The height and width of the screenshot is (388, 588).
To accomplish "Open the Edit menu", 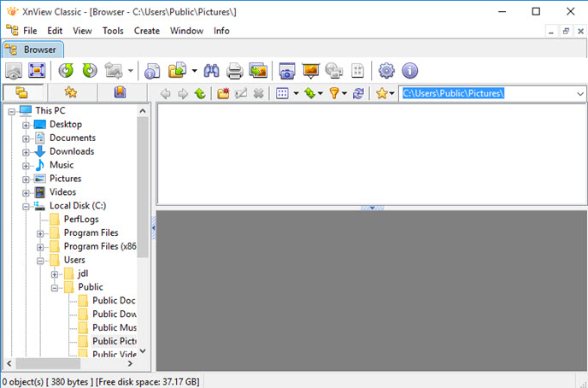I will click(x=55, y=31).
